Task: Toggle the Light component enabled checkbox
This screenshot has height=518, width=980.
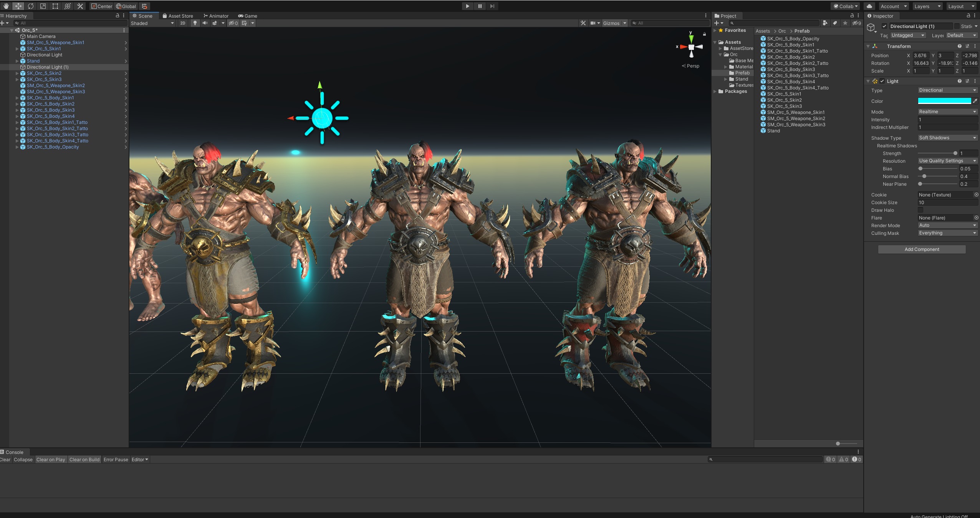Action: click(x=882, y=81)
